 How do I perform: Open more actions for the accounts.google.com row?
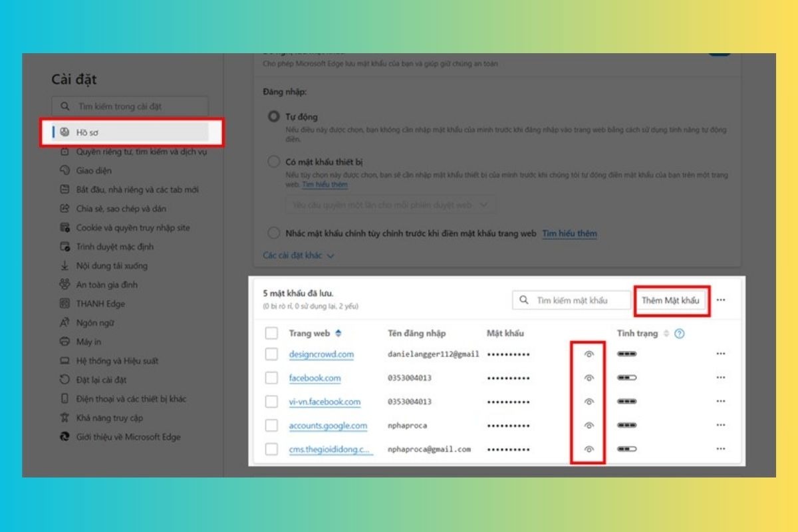click(721, 426)
